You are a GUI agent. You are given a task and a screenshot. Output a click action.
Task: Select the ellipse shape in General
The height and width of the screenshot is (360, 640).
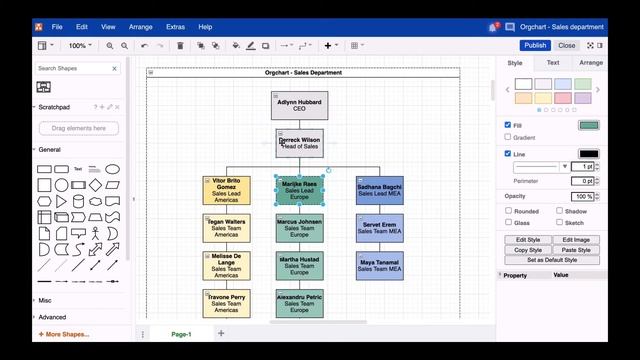click(x=112, y=169)
